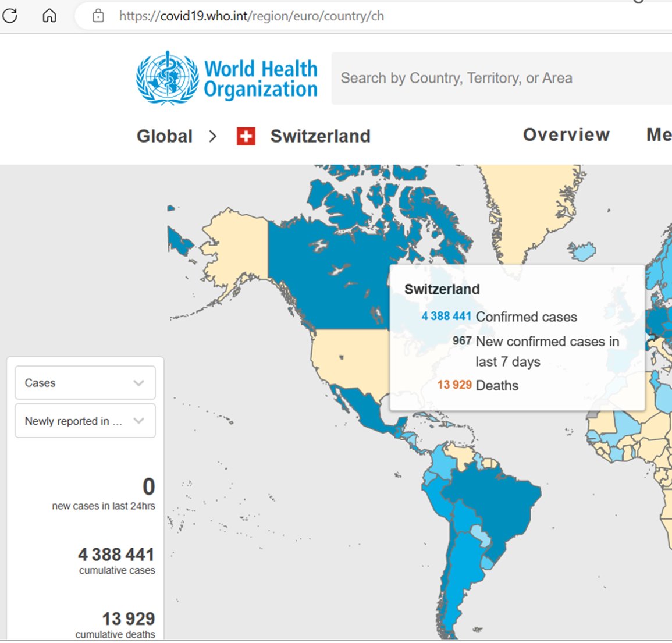Image resolution: width=672 pixels, height=643 pixels.
Task: Expand the Newly reported dropdown chevron
Action: coord(138,421)
